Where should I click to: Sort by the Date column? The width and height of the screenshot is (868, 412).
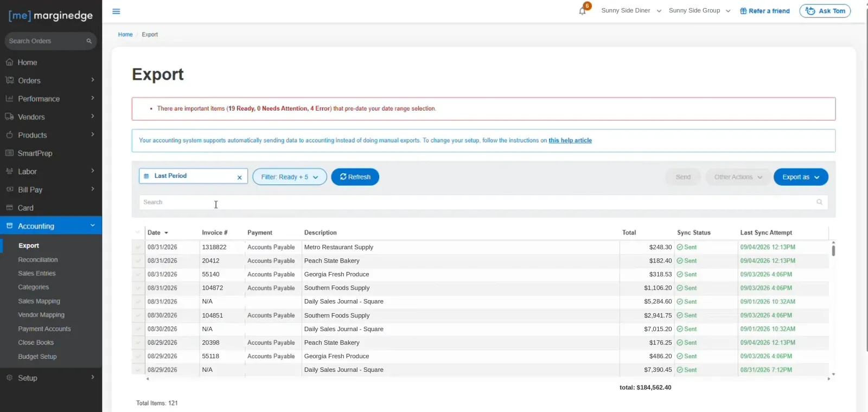click(x=158, y=232)
